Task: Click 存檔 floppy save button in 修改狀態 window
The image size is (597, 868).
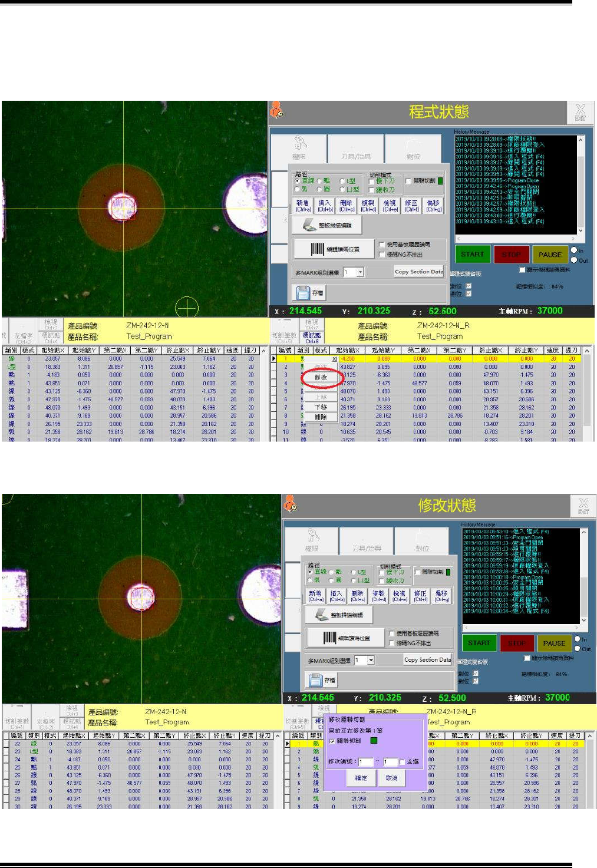Action: [322, 680]
